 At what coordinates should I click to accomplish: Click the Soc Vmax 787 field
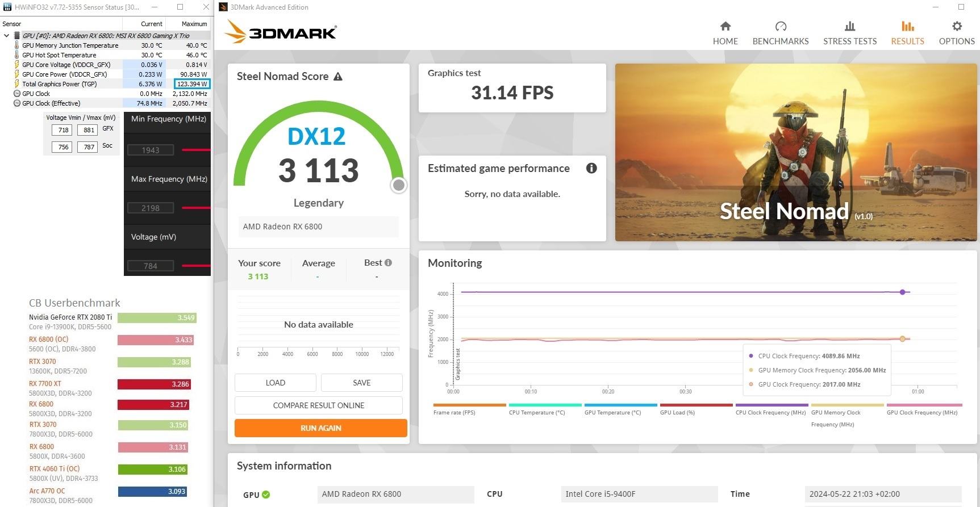click(x=87, y=147)
